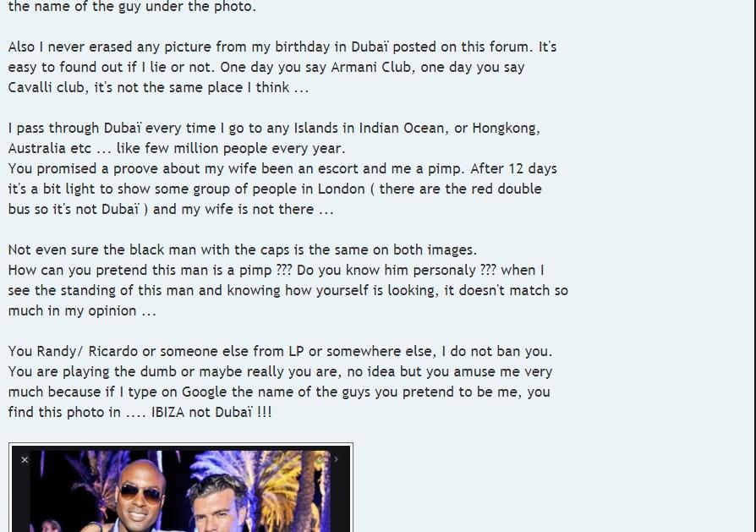
Task: Click the word "IBIZA" in the post
Action: [x=167, y=413]
